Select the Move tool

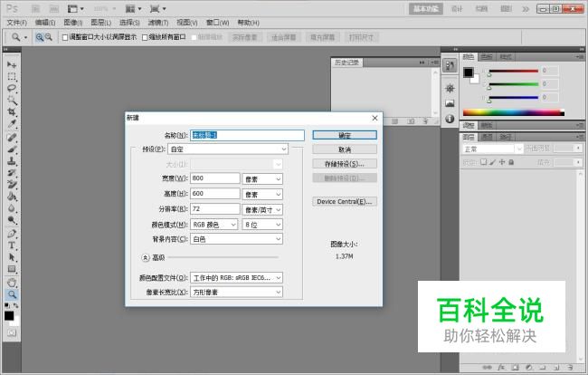point(12,64)
